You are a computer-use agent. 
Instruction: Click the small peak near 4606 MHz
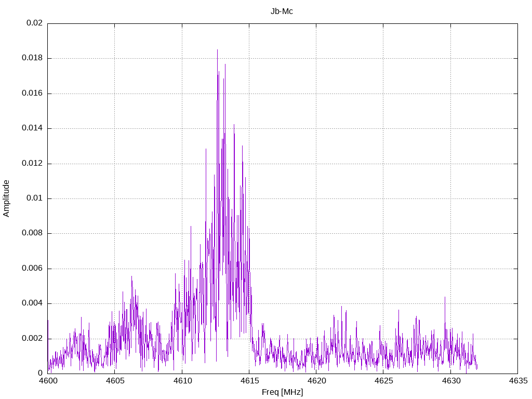[x=131, y=277]
